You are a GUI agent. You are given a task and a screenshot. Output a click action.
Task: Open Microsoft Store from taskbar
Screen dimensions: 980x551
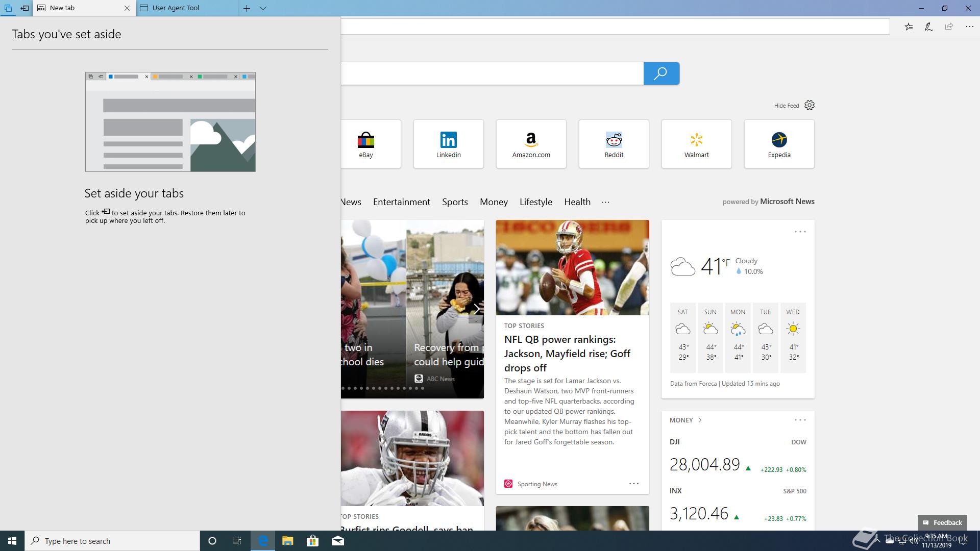(312, 541)
